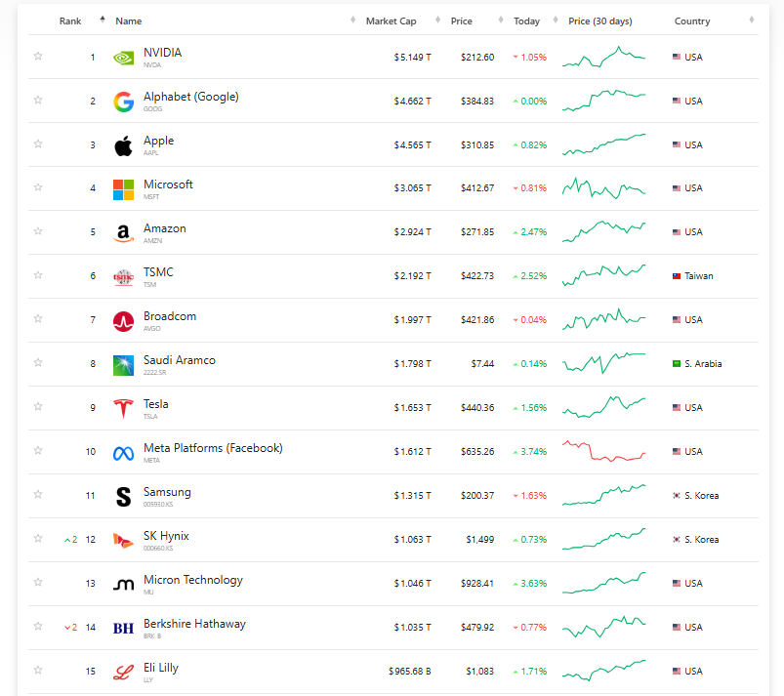Click the Today column header
The image size is (784, 696).
tap(526, 21)
